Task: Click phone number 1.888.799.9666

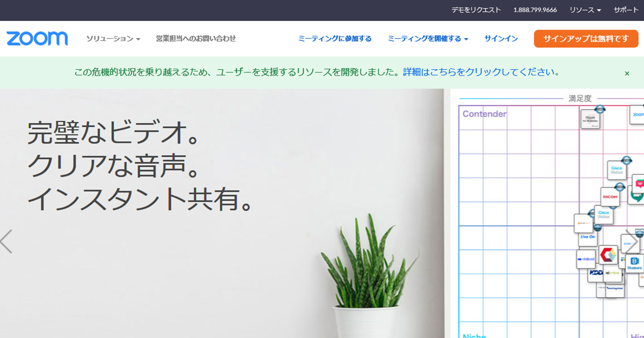Action: click(x=535, y=10)
